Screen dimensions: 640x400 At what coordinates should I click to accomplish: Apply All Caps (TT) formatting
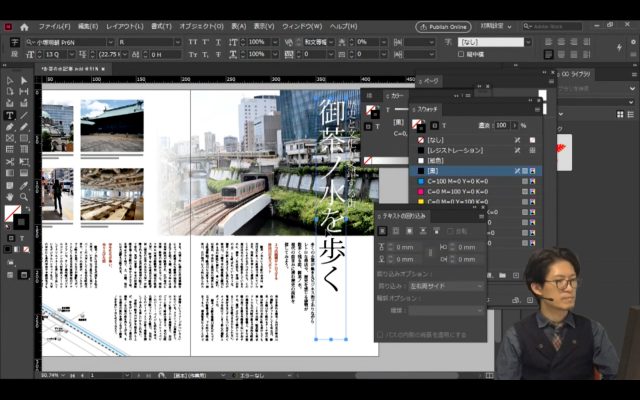(193, 42)
